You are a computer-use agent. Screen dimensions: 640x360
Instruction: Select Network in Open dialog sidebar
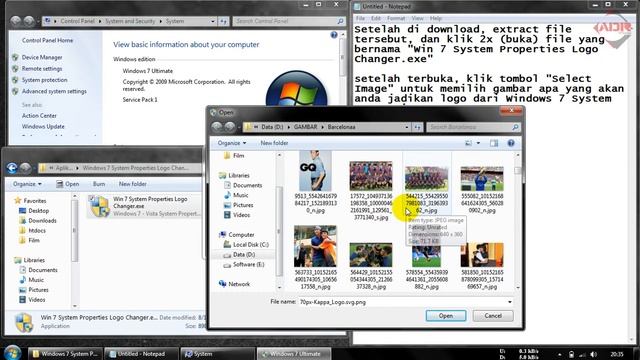point(235,284)
